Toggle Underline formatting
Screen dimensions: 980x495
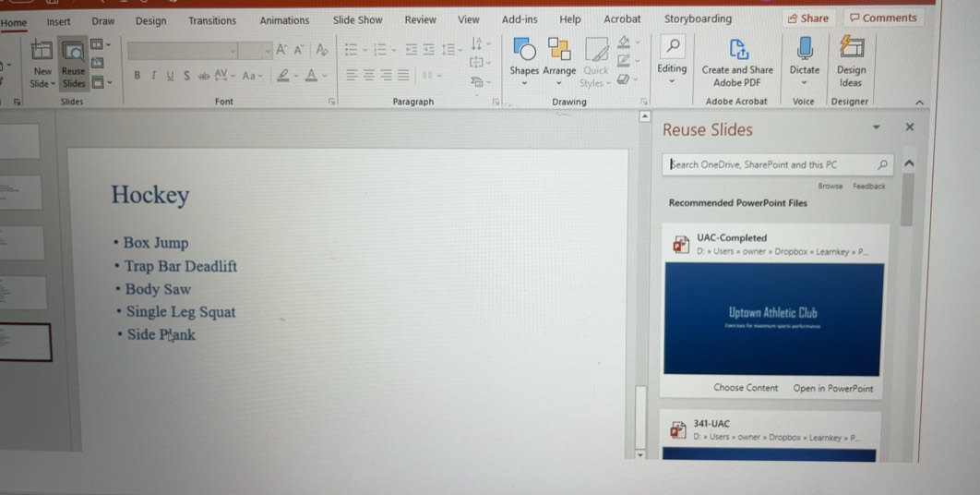point(170,76)
